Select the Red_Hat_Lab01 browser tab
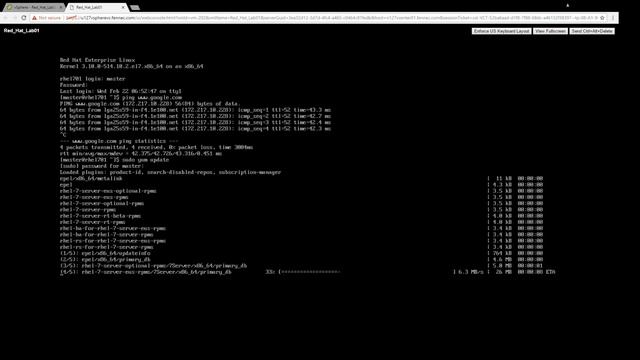This screenshot has width=640, height=360. [96, 7]
